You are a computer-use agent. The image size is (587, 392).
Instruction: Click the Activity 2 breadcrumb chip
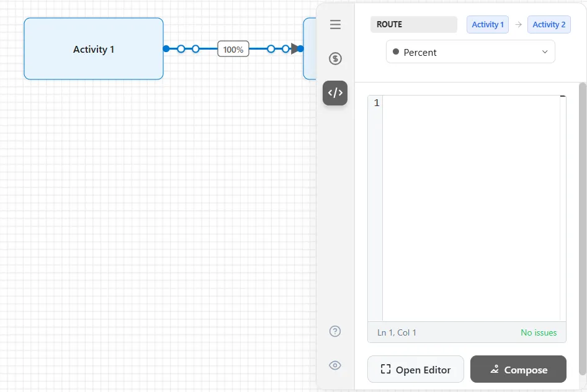click(x=549, y=25)
